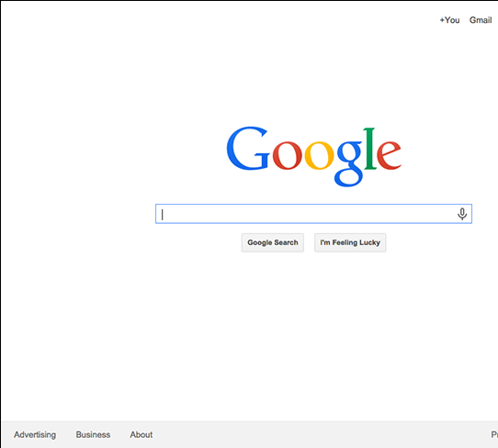Open the Gmail link

click(x=481, y=20)
